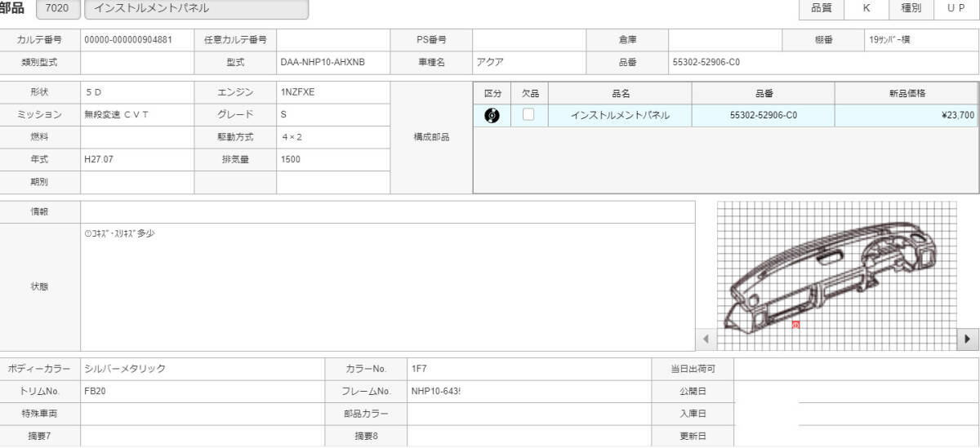Click the right arrow of diagram scrollbar
The width and height of the screenshot is (980, 448).
click(968, 338)
